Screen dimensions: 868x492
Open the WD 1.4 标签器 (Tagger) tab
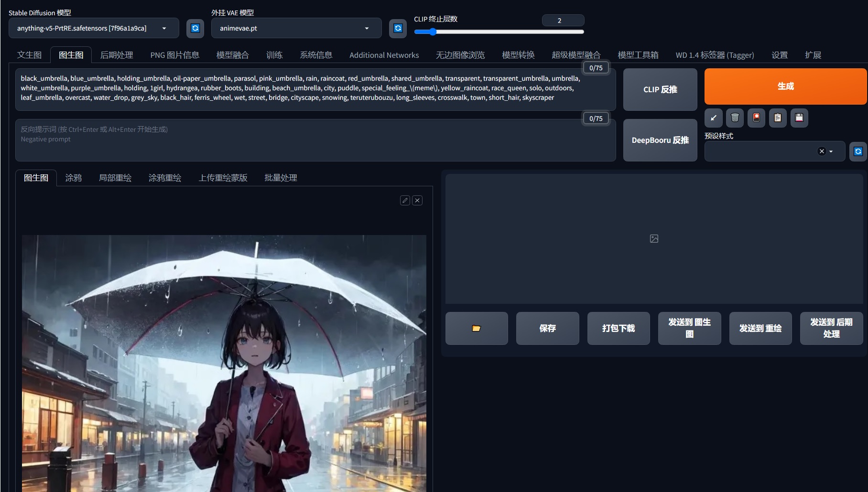714,54
